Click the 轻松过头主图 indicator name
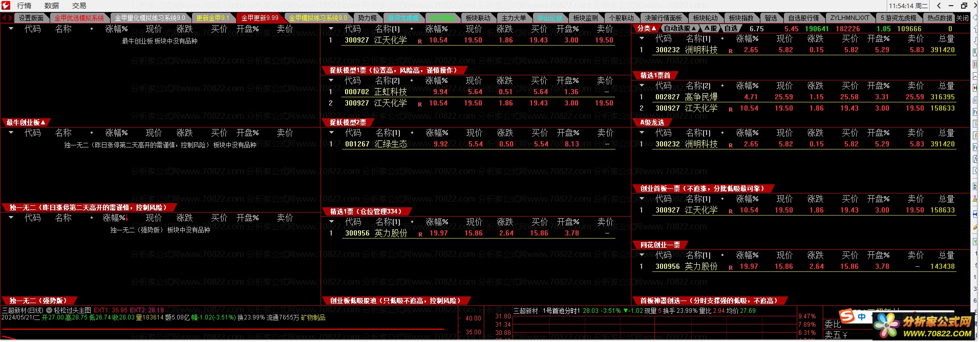The height and width of the screenshot is (342, 980). tap(72, 310)
